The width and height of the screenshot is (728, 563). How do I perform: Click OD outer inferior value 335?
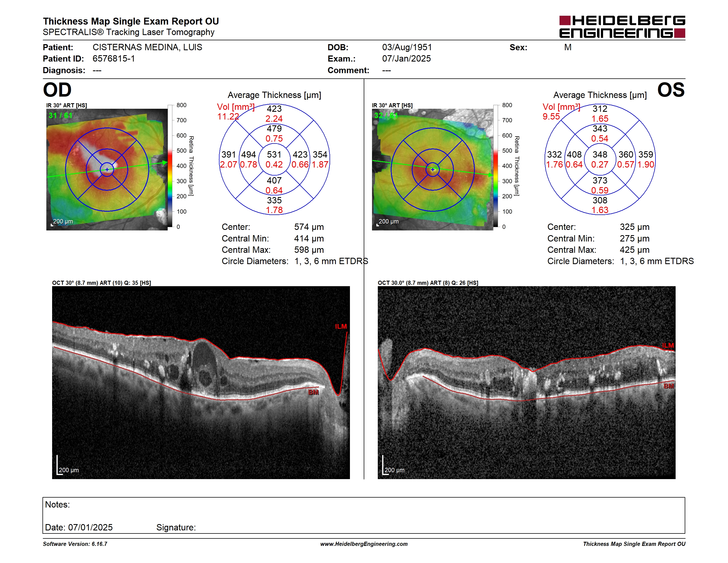274,200
